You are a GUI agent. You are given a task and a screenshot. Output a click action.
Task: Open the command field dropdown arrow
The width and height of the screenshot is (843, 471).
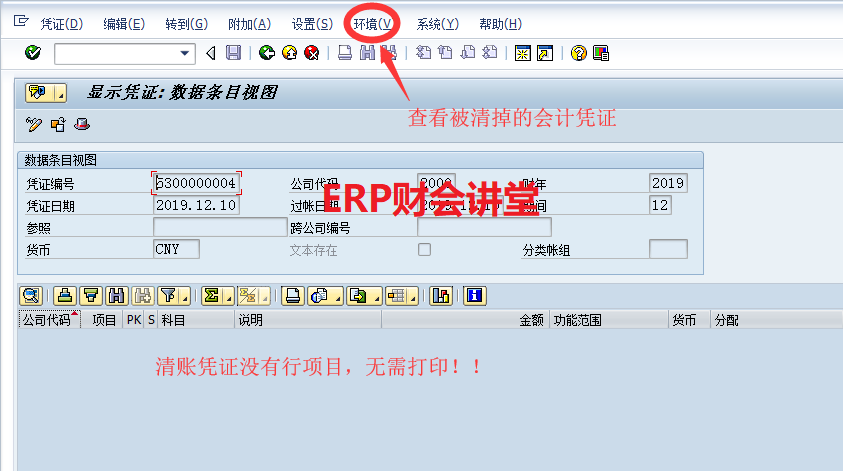coord(185,53)
